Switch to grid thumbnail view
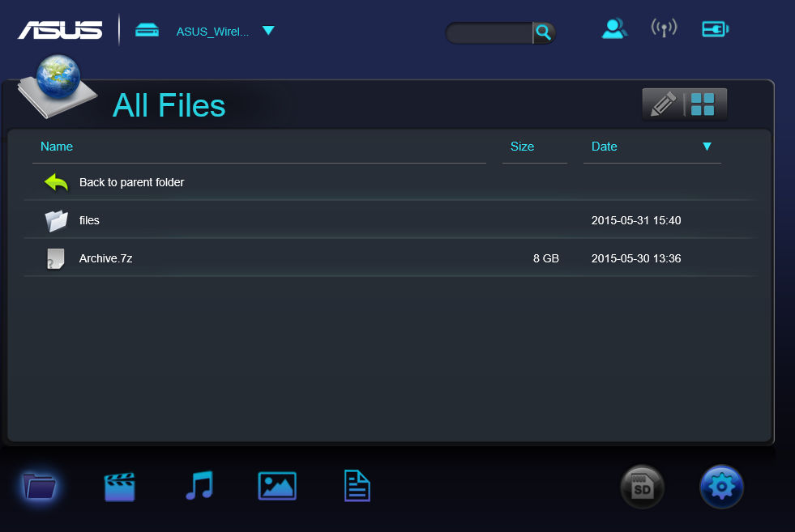Screen dimensions: 795x532 (x=703, y=104)
